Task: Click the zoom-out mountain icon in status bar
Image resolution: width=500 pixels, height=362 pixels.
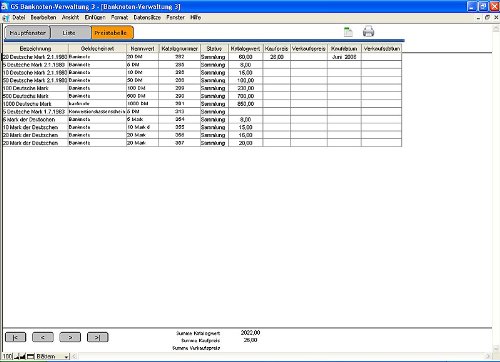Action: (16, 356)
